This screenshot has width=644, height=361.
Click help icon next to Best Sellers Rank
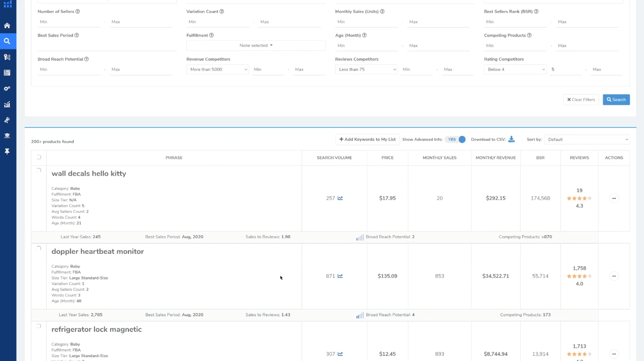(x=536, y=12)
